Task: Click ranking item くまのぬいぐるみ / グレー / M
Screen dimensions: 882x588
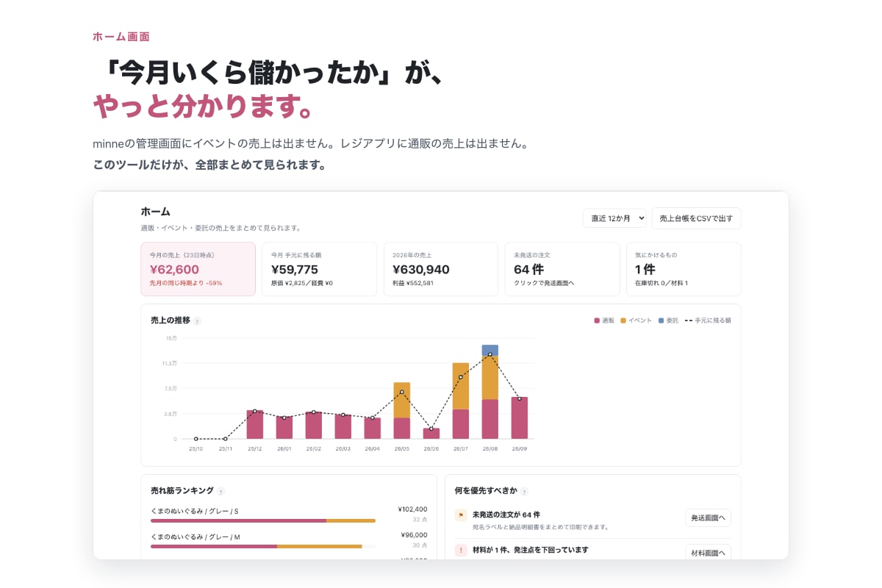Action: pos(196,537)
